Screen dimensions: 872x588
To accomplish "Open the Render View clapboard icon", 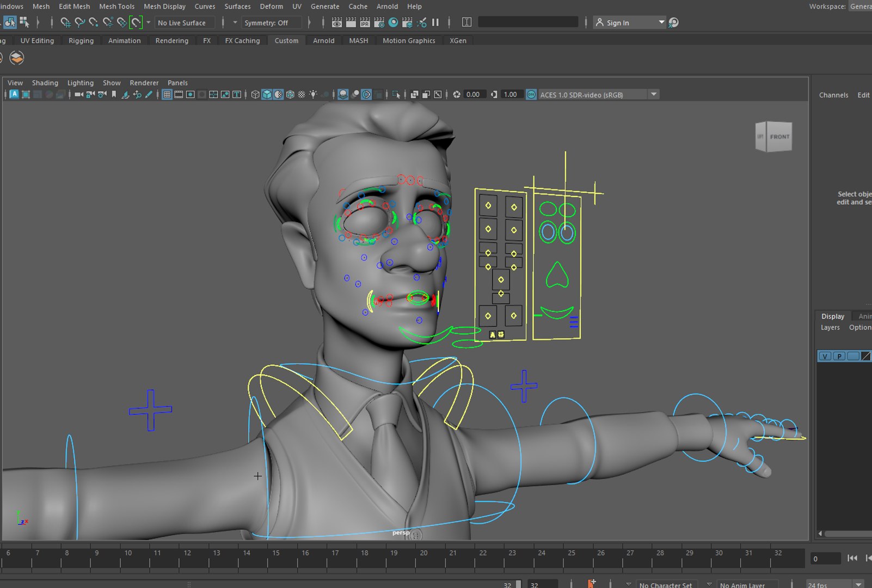I will tap(337, 22).
